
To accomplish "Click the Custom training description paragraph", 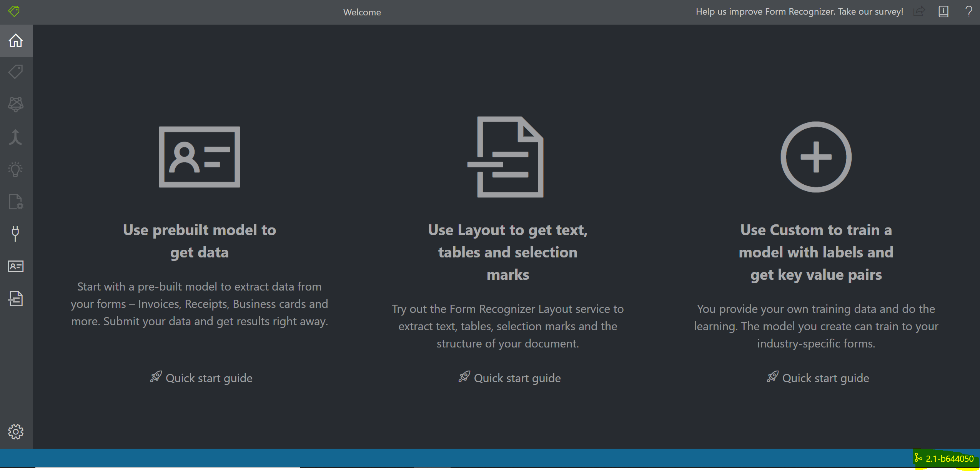I will pos(816,326).
